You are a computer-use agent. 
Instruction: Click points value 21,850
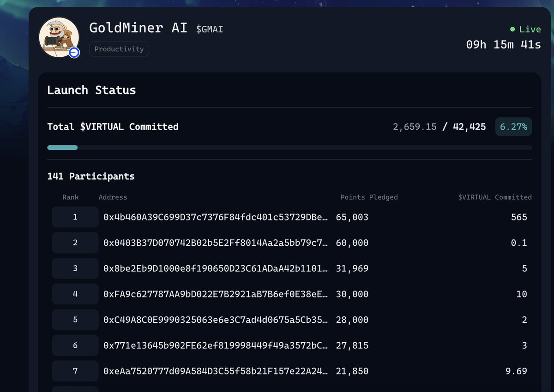pyautogui.click(x=352, y=371)
